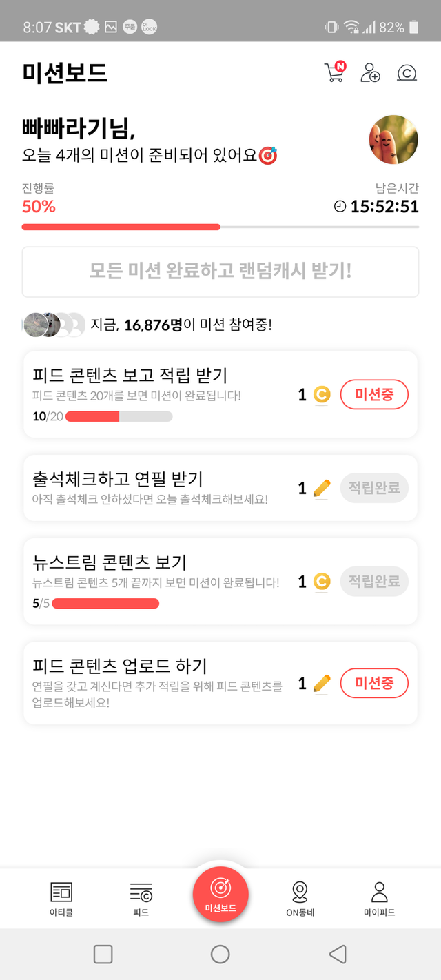Screen dimensions: 441x980
Task: Switch to the 피드 tab
Action: pos(141,898)
